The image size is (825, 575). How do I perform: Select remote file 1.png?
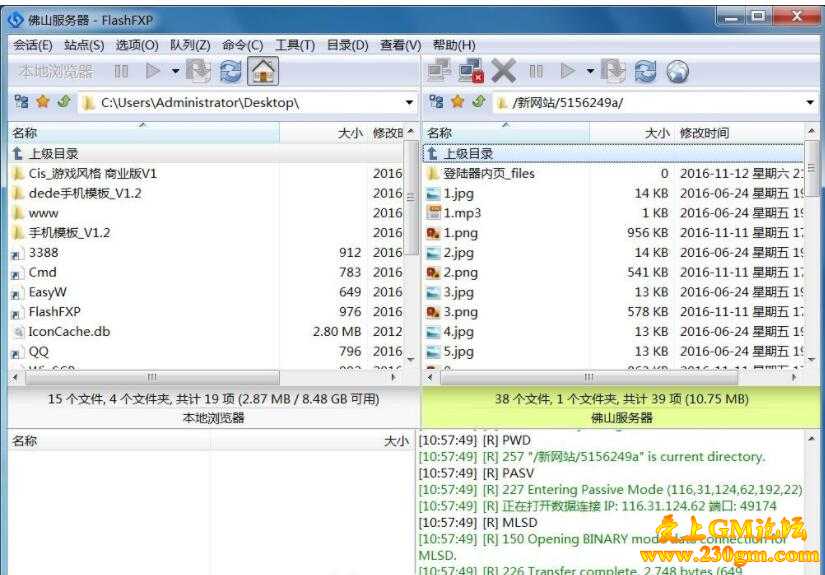coord(613,233)
